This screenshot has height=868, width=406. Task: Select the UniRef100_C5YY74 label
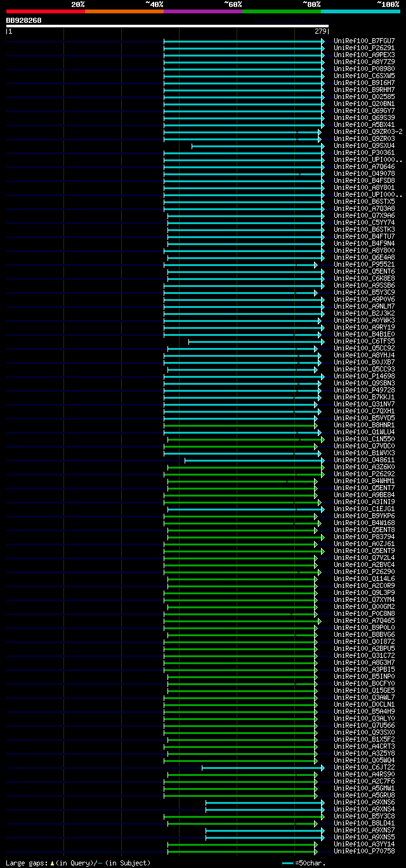[x=364, y=222]
